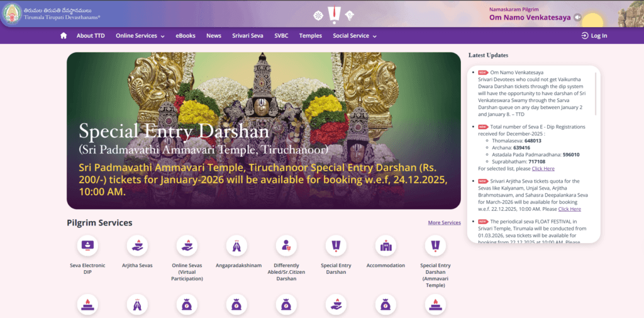Viewport: 644px width, 318px height.
Task: Click the Vaikuntha Dwara Darshan update entry
Action: [x=533, y=93]
